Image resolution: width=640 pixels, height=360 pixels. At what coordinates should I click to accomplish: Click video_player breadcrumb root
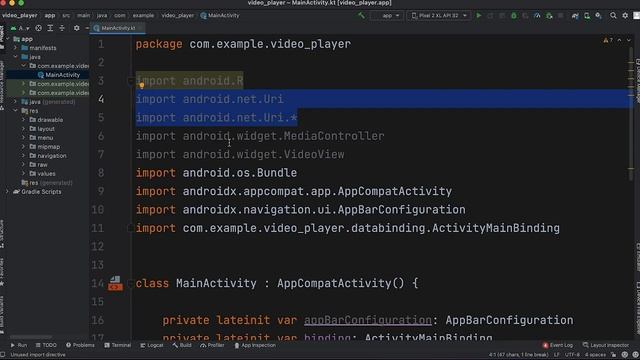[20, 16]
